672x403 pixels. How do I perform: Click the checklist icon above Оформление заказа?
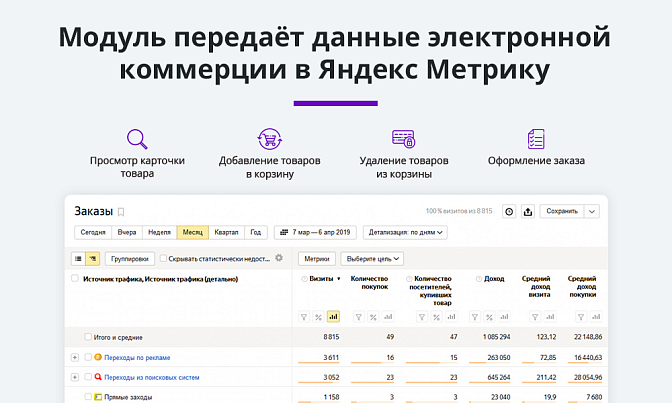(x=536, y=139)
